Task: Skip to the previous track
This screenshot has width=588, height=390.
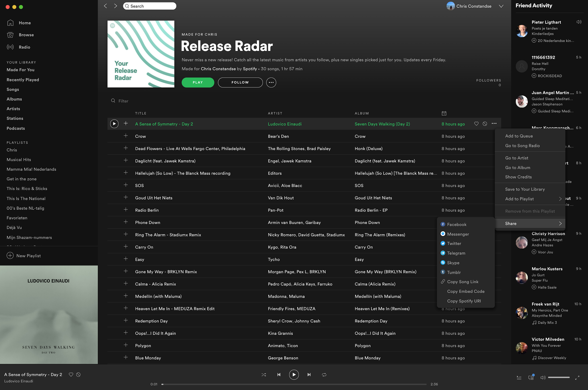Action: (279, 374)
